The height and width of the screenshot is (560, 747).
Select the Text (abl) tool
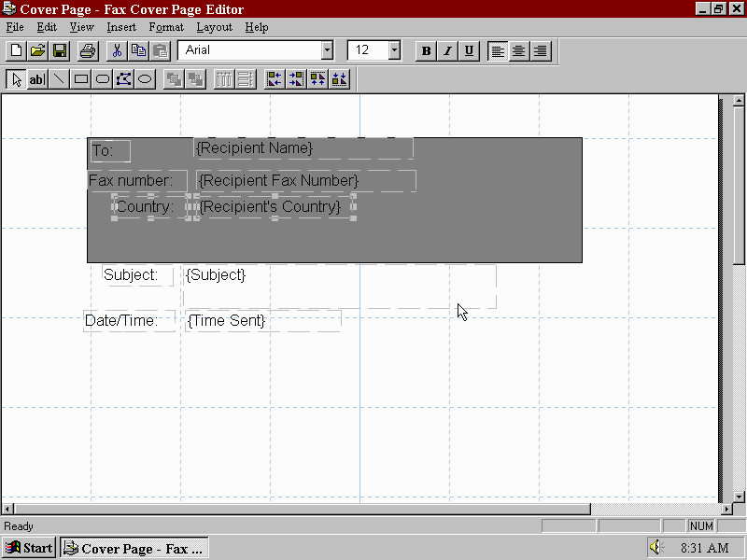(36, 79)
